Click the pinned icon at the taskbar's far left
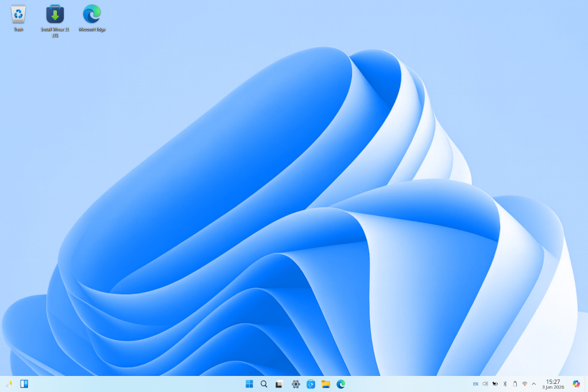The width and height of the screenshot is (588, 392). point(9,384)
